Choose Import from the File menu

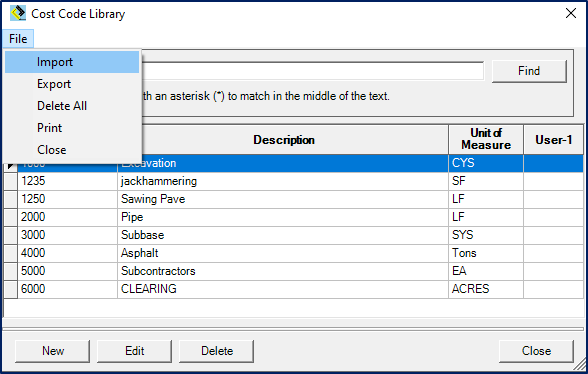tap(72, 62)
